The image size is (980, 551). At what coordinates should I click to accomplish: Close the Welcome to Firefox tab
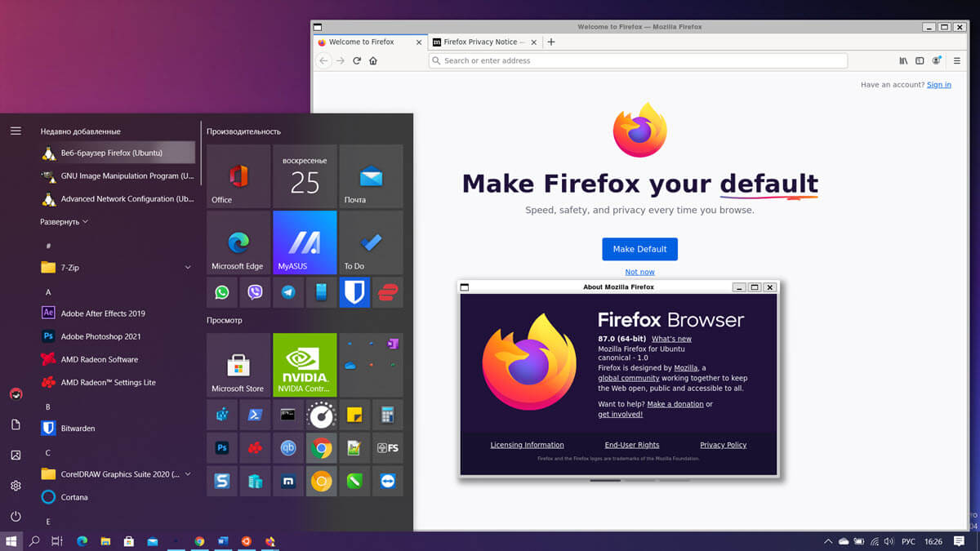[419, 42]
